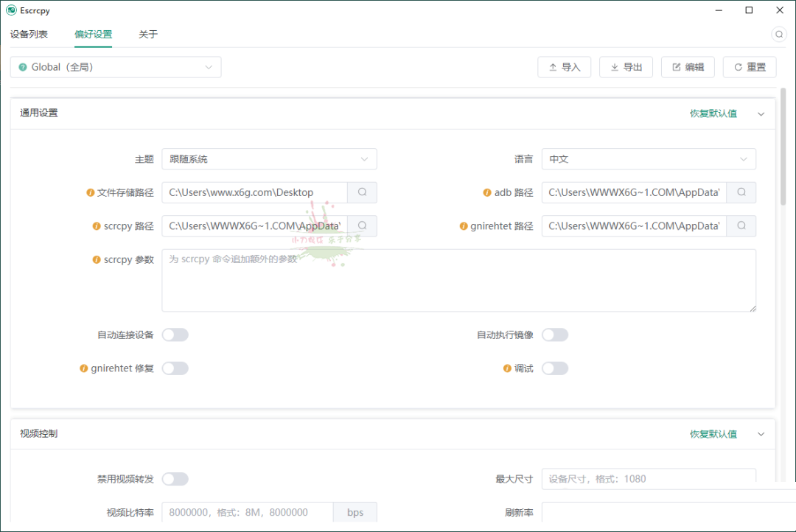Click the 文件存储路径 input field
796x532 pixels.
(x=255, y=192)
